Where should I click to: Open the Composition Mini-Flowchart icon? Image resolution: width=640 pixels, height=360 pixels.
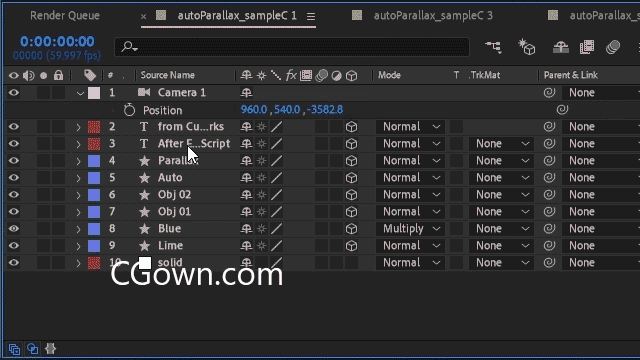pyautogui.click(x=493, y=47)
